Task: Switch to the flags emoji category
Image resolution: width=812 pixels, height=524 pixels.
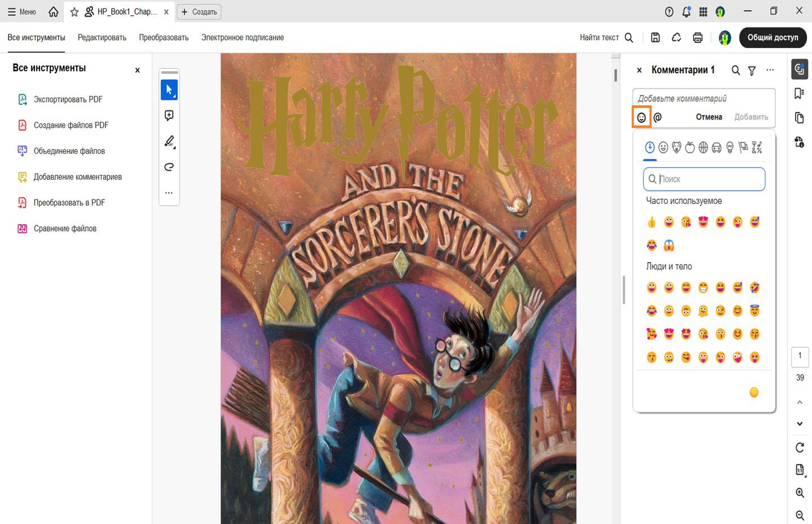Action: 743,148
